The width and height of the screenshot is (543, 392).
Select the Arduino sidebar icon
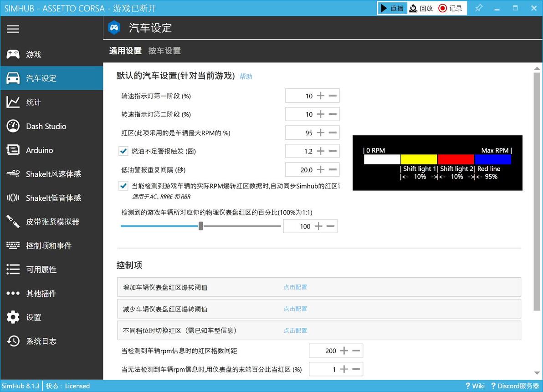13,150
